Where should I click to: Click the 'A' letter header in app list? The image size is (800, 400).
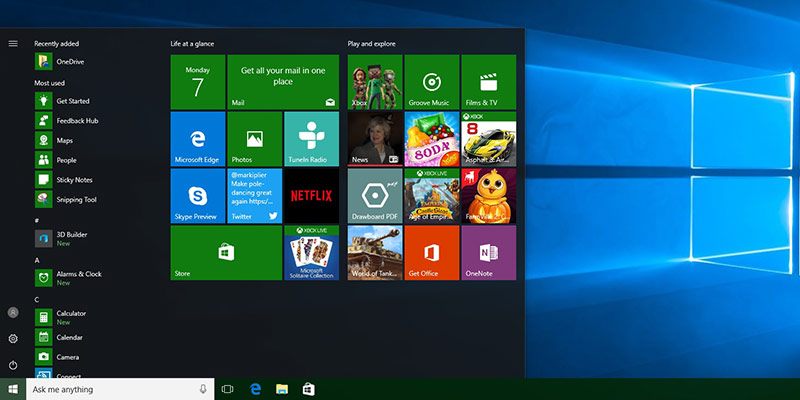click(37, 260)
